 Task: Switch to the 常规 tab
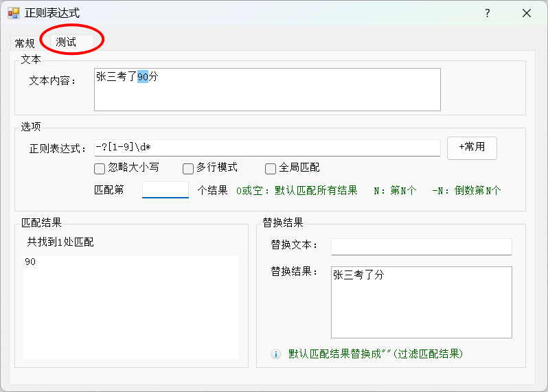[25, 43]
